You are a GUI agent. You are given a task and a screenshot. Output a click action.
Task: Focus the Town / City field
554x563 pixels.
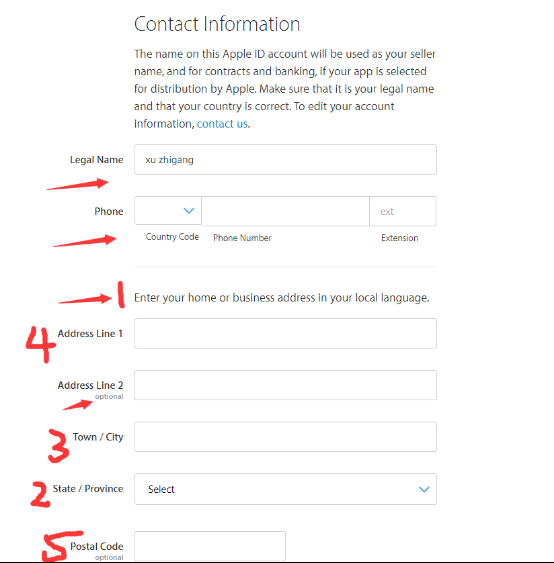click(x=285, y=437)
